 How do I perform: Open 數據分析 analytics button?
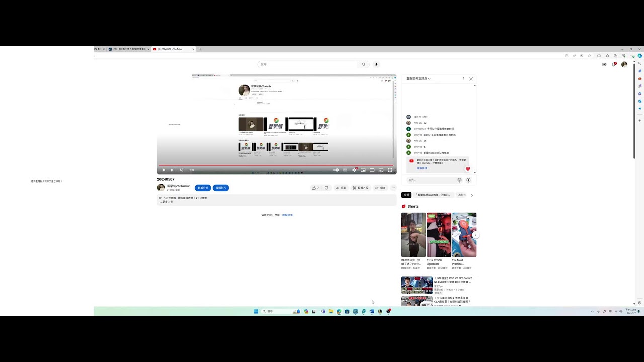pyautogui.click(x=203, y=188)
